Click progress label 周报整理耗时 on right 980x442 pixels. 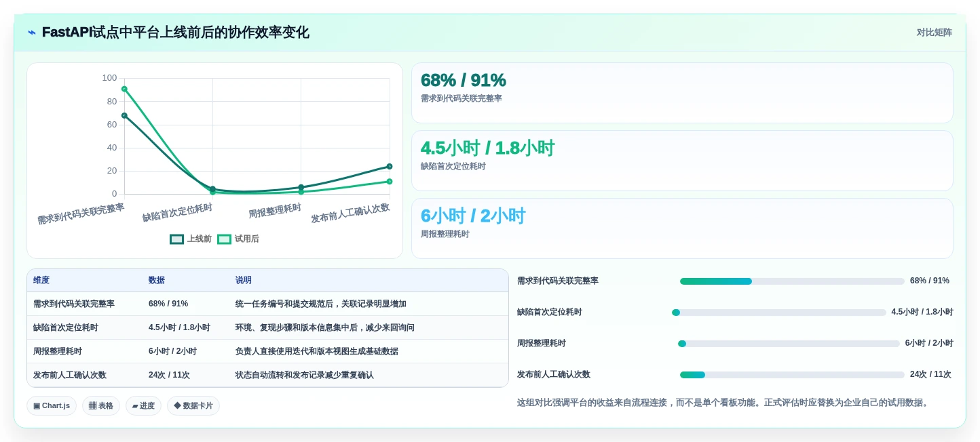click(542, 343)
